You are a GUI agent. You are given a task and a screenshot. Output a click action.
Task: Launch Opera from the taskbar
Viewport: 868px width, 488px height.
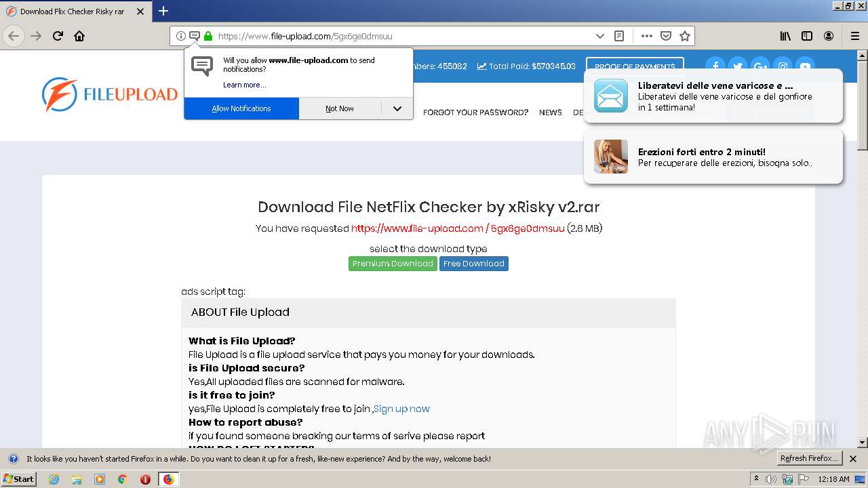(x=145, y=479)
